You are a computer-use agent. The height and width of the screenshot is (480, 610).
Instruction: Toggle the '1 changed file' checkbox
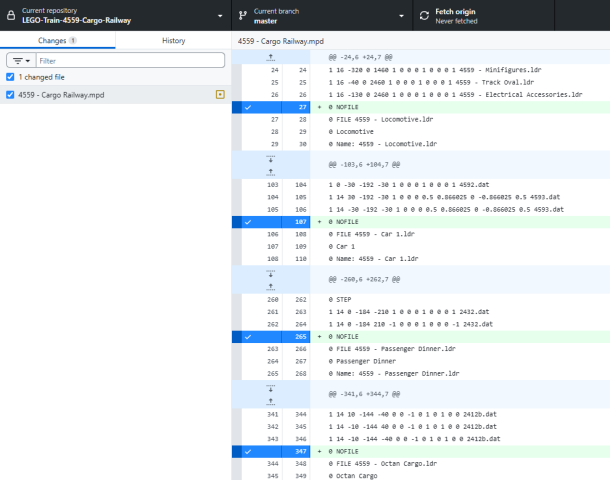(10, 77)
